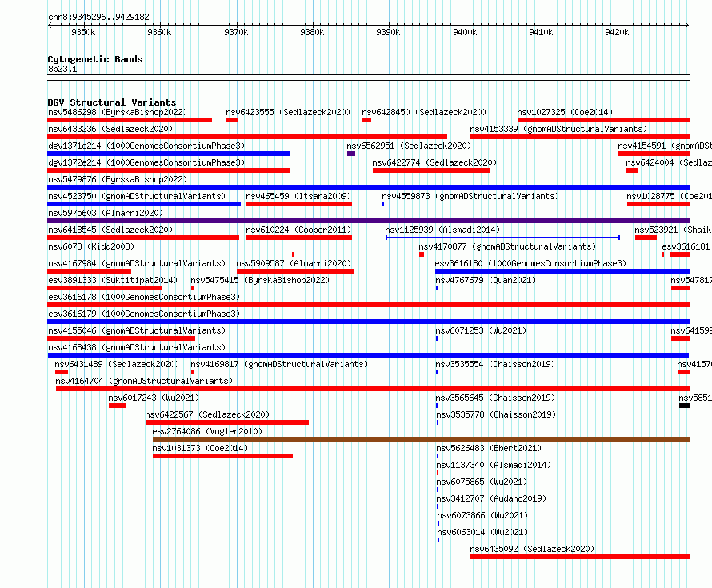The height and width of the screenshot is (588, 712).
Task: Click the nsv5486298 (ByrskaBishop2022) label
Action: (118, 112)
